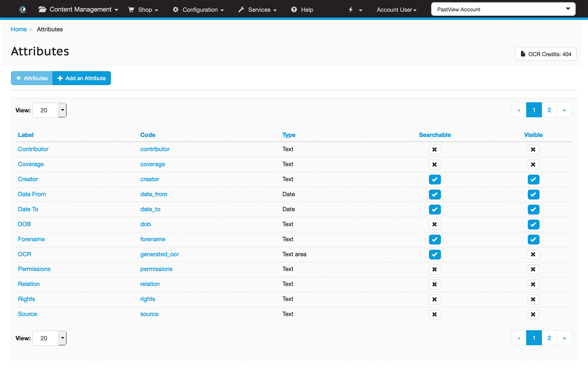Click the lightning bolt quick actions icon
Viewport: 588px width, 368px height.
[x=351, y=10]
